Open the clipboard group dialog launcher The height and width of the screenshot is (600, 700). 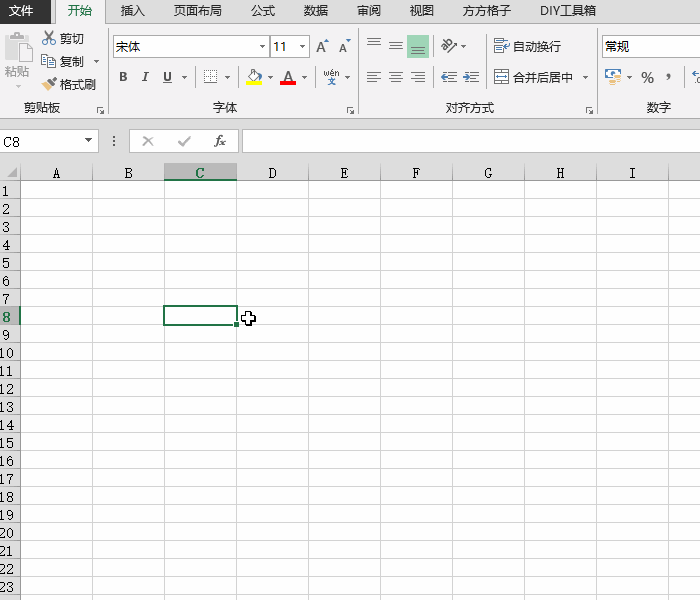pos(100,110)
